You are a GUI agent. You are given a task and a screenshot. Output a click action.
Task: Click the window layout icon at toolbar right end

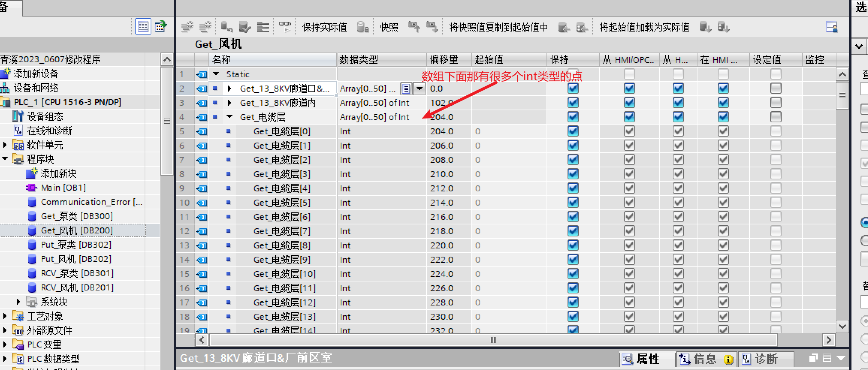point(832,27)
